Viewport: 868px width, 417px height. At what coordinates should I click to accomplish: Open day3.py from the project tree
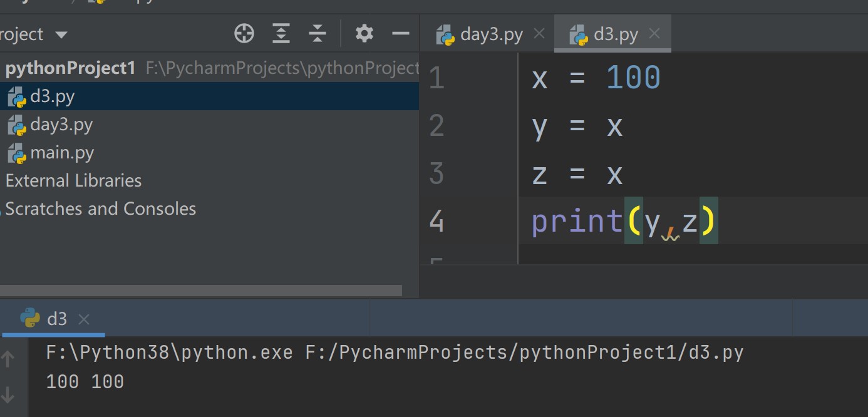[x=61, y=125]
